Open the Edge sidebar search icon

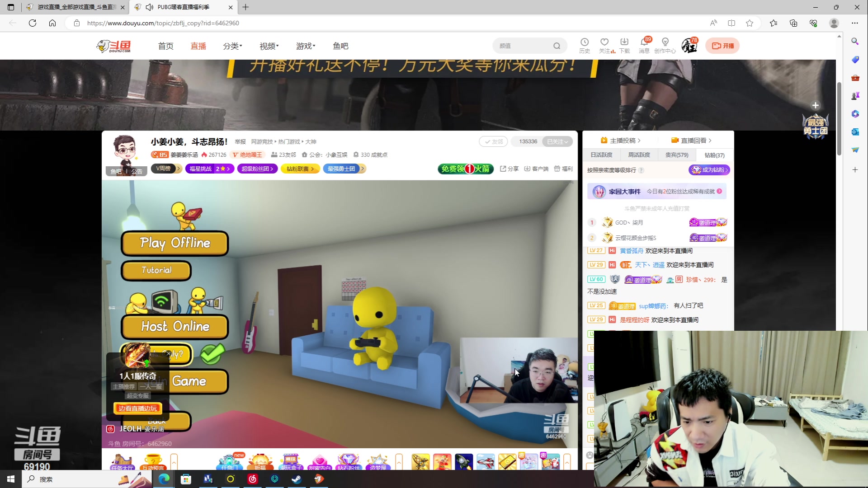(855, 42)
